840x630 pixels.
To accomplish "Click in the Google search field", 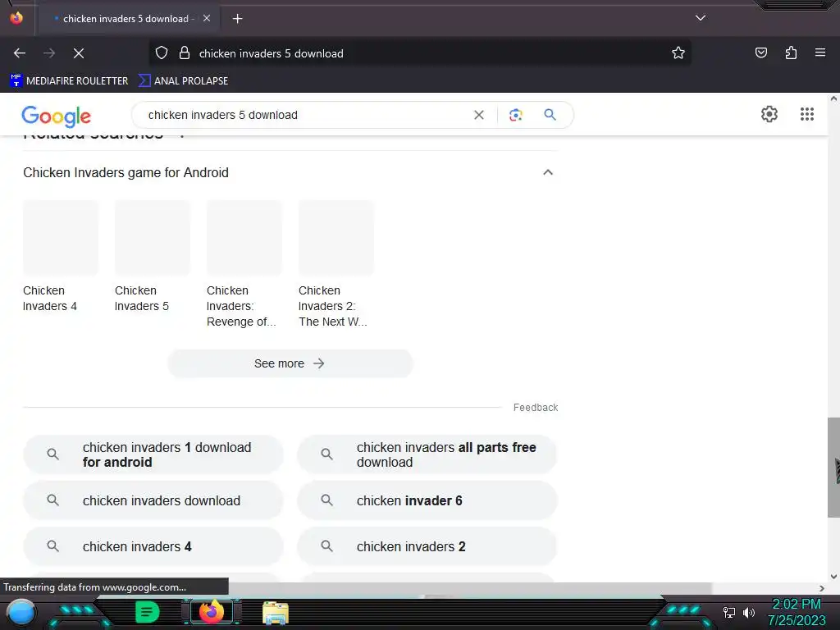I will (305, 115).
